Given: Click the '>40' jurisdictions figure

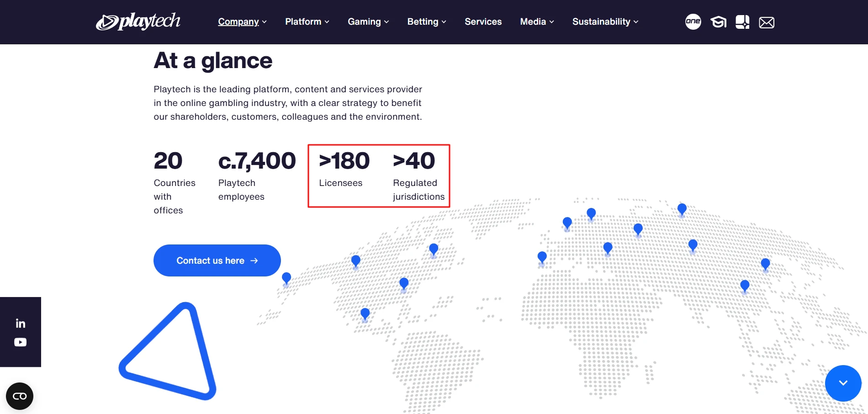Looking at the screenshot, I should coord(414,161).
